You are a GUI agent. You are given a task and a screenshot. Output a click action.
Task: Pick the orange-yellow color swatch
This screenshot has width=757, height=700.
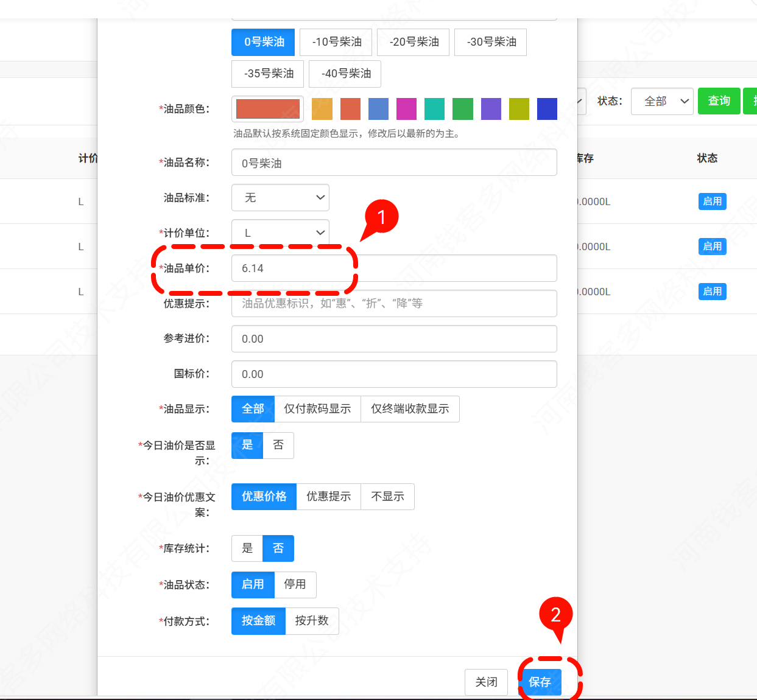(x=322, y=109)
